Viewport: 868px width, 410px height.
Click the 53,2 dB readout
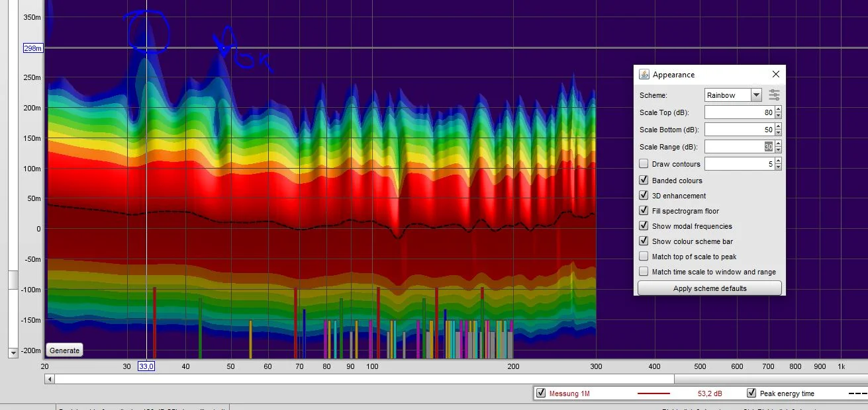click(x=709, y=393)
